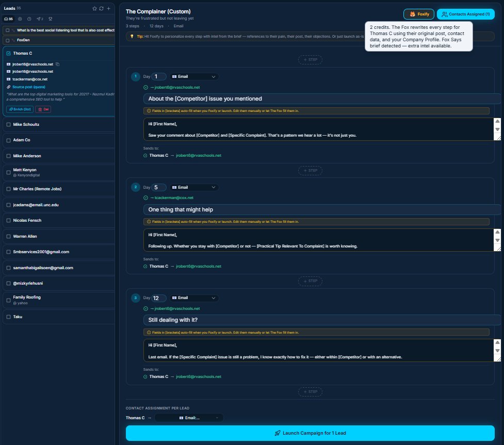Open the inbox filter showing 35 leads
The height and width of the screenshot is (445, 504).
[9, 19]
